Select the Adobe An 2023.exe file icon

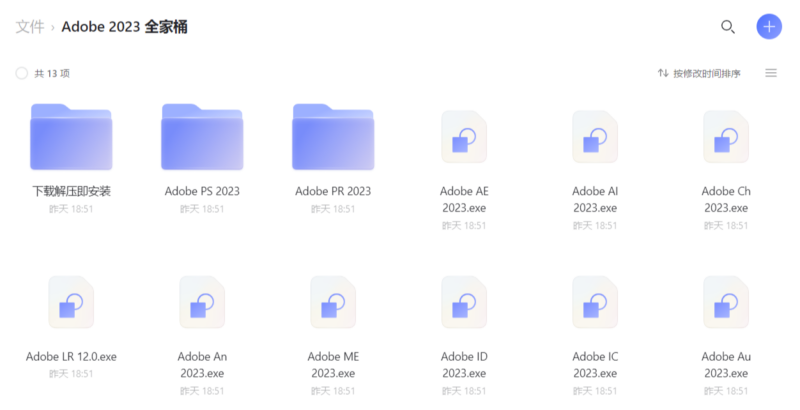(x=202, y=302)
